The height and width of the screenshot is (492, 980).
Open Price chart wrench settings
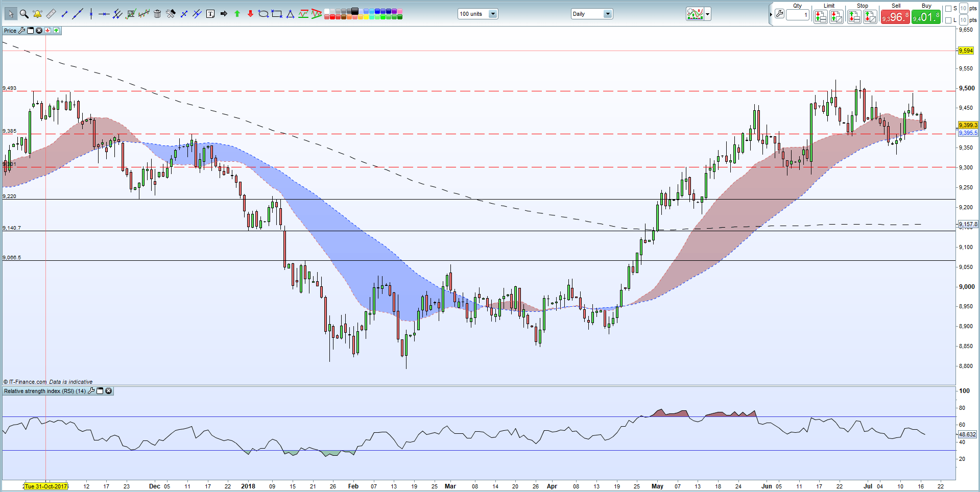click(x=22, y=31)
